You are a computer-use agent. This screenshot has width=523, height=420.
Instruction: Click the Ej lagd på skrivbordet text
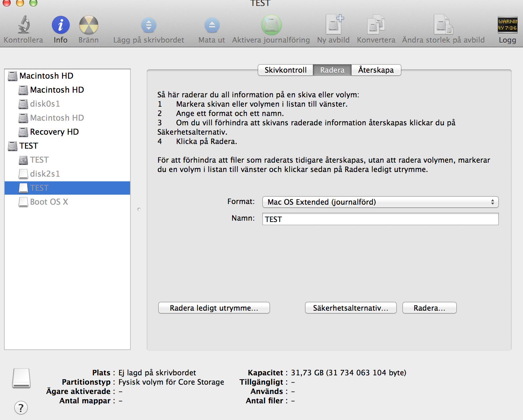point(157,373)
